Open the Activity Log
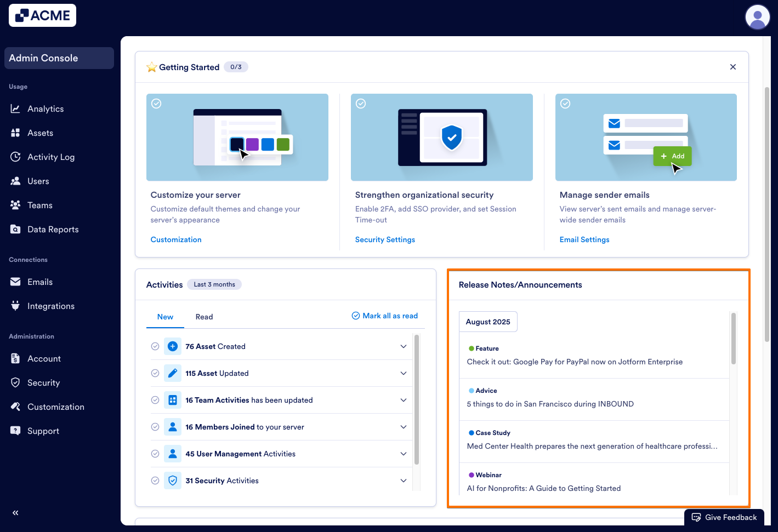This screenshot has height=532, width=778. (x=50, y=157)
